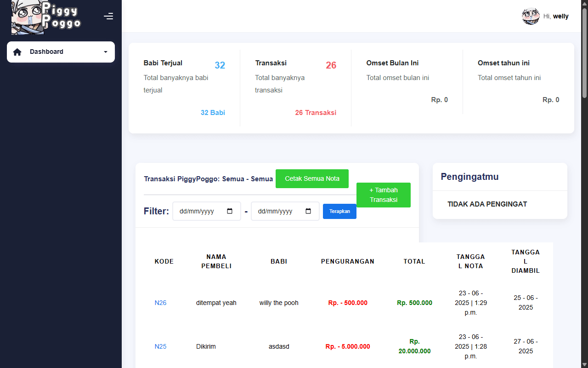Image resolution: width=588 pixels, height=368 pixels.
Task: Click the 'Dikirim' buyer cell
Action: 206,346
